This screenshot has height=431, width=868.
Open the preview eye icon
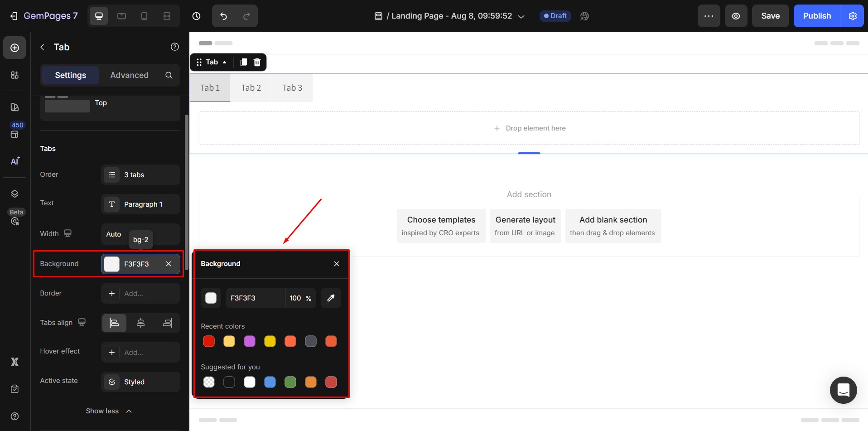736,16
